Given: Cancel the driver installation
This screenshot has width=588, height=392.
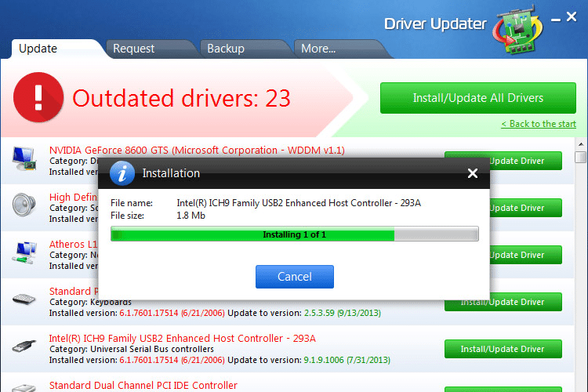Looking at the screenshot, I should (x=295, y=277).
